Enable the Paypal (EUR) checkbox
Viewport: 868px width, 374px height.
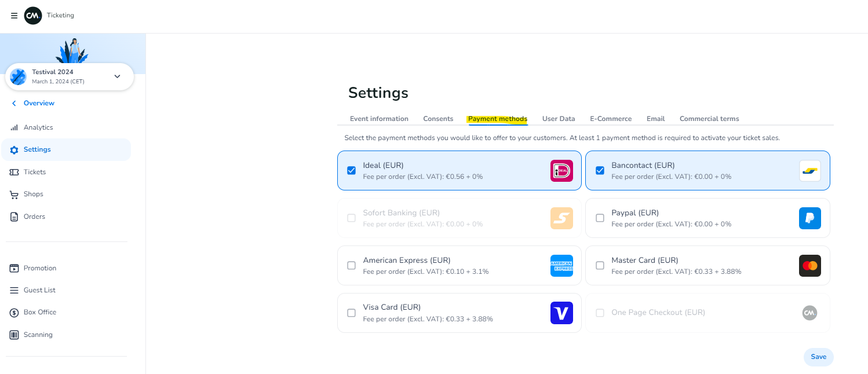coord(600,218)
